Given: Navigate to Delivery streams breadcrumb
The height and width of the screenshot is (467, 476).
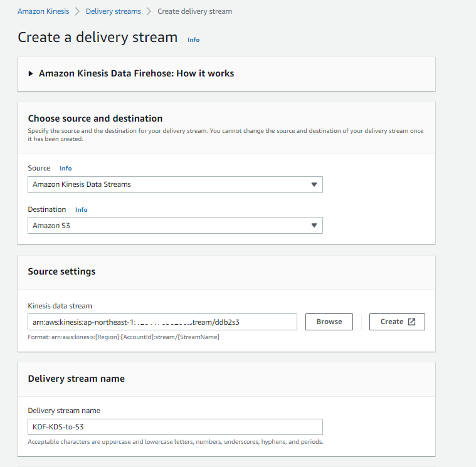Looking at the screenshot, I should [x=113, y=11].
